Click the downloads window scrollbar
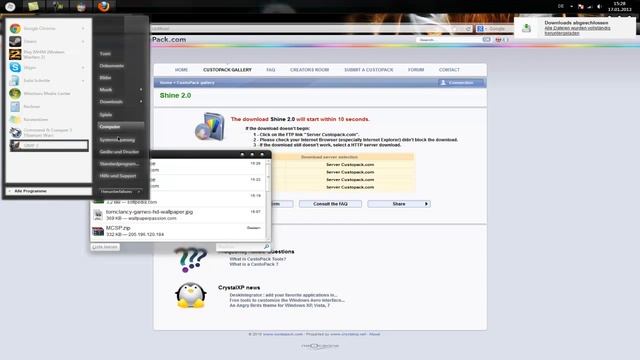 click(x=268, y=200)
